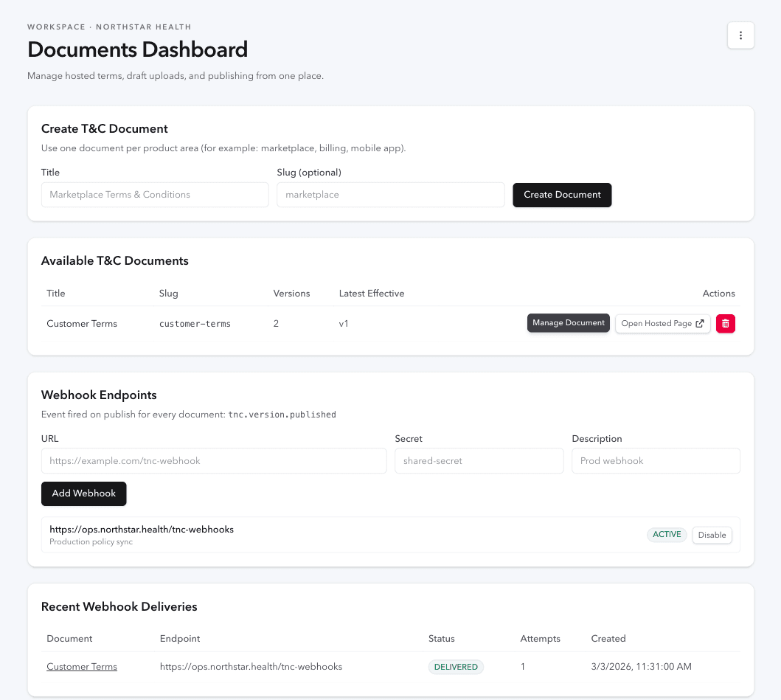Viewport: 781px width, 700px height.
Task: Click the shared-secret Secret input
Action: pos(479,460)
